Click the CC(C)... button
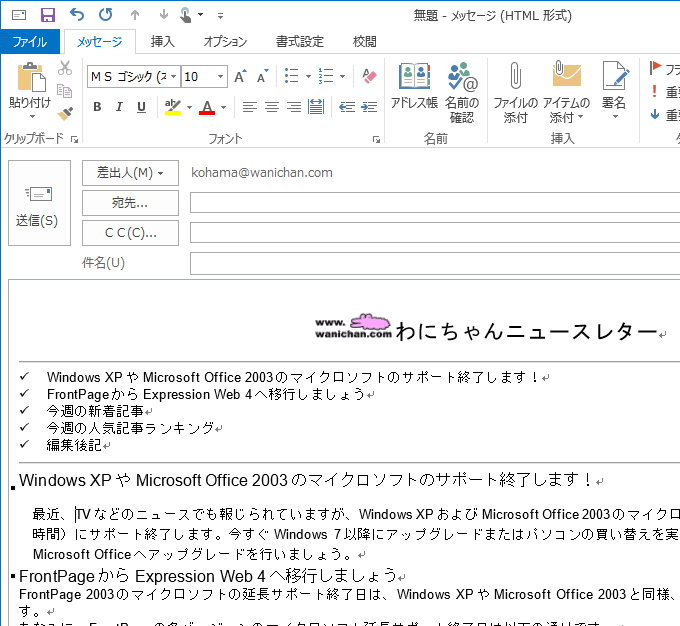This screenshot has height=626, width=680. 130,233
